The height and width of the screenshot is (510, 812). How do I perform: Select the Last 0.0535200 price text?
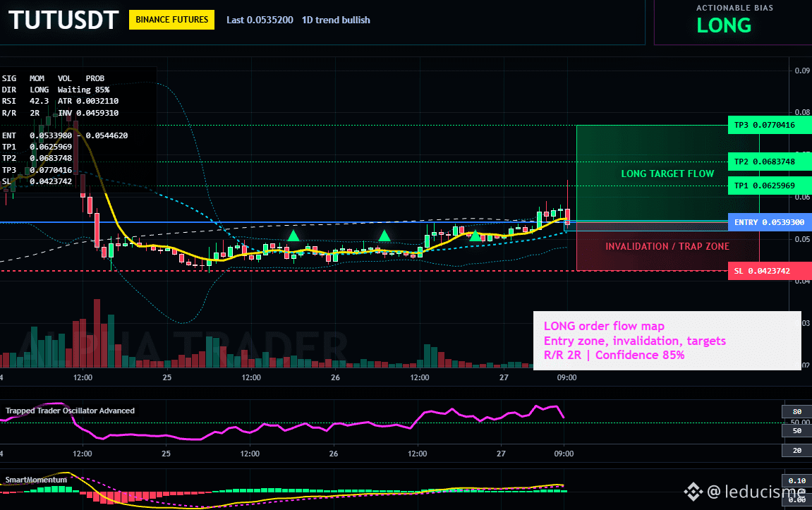pyautogui.click(x=260, y=20)
